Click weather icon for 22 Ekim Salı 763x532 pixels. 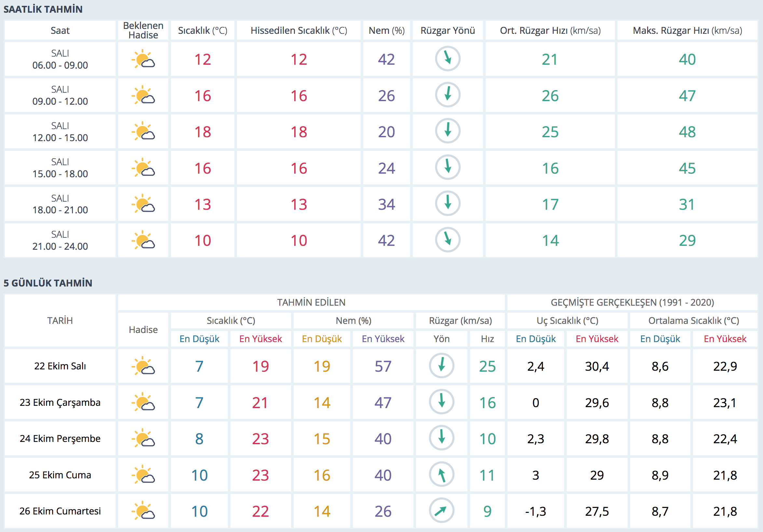tap(143, 366)
